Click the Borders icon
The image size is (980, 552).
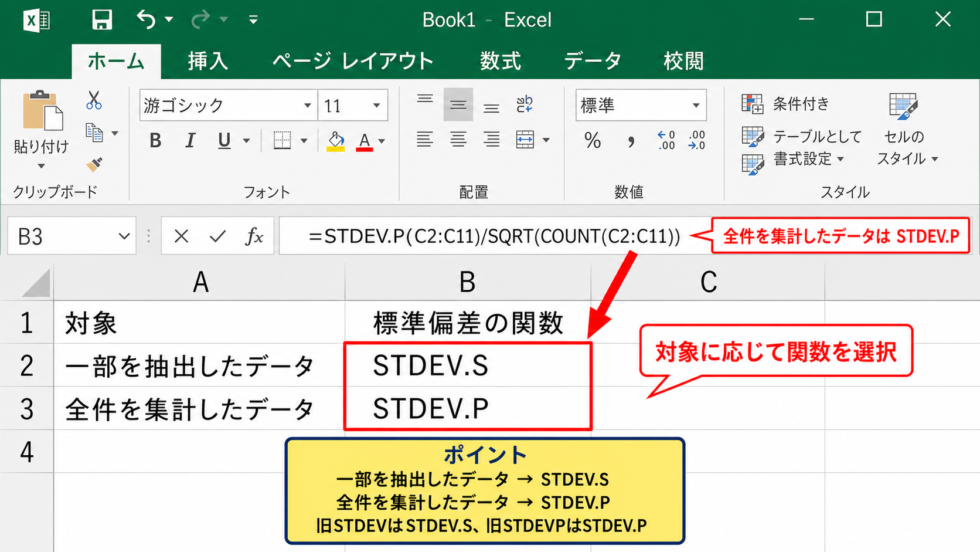click(x=283, y=140)
